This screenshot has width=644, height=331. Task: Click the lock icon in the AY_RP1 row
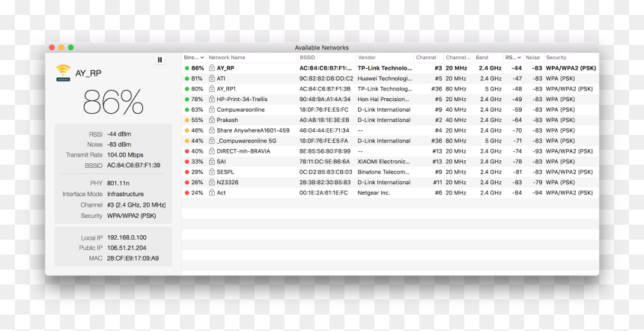tap(211, 88)
